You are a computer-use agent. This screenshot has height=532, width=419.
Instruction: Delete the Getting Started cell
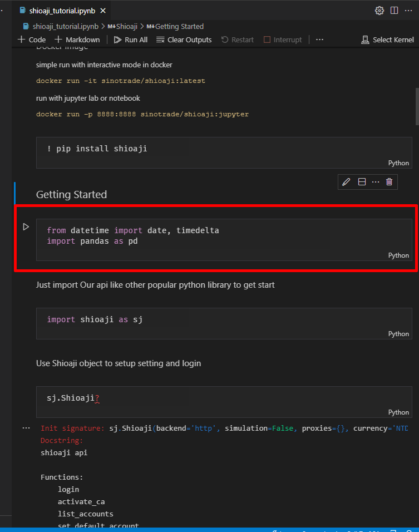pos(389,182)
